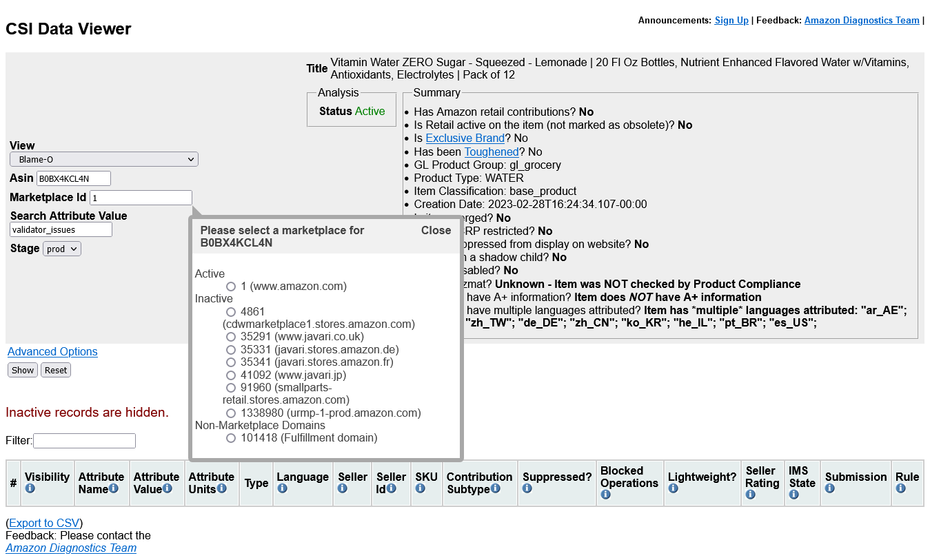930x560 pixels.
Task: Focus the Asin input field
Action: pyautogui.click(x=74, y=178)
